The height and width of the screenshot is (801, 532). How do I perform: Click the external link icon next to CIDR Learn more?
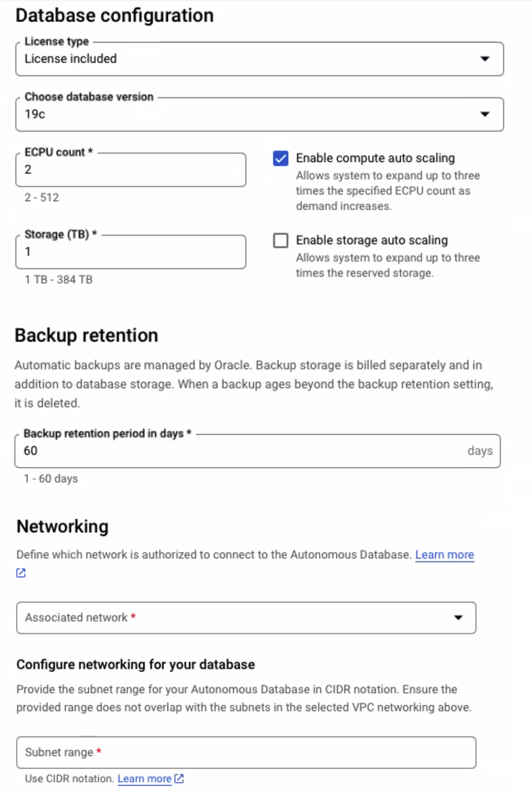pos(179,778)
